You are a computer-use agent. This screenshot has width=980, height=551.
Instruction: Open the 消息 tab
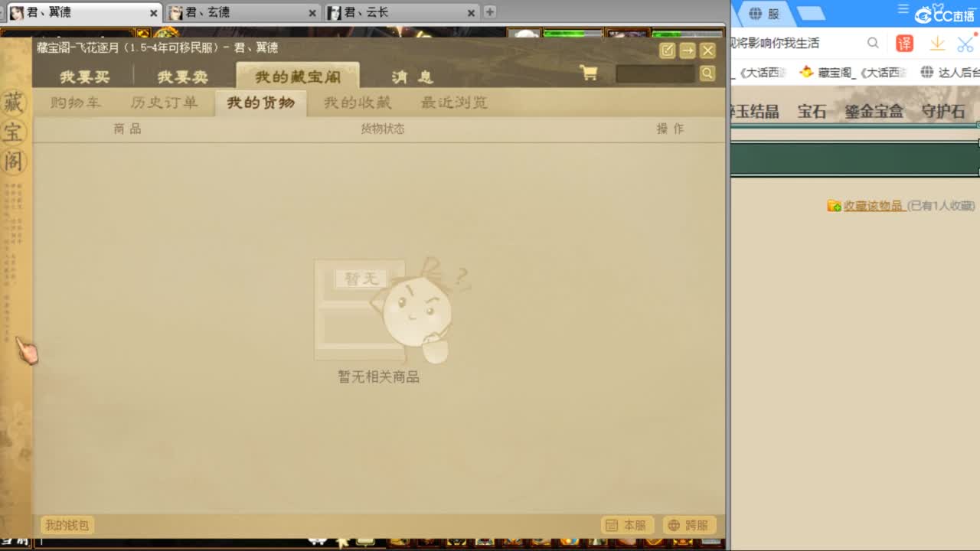[x=412, y=77]
